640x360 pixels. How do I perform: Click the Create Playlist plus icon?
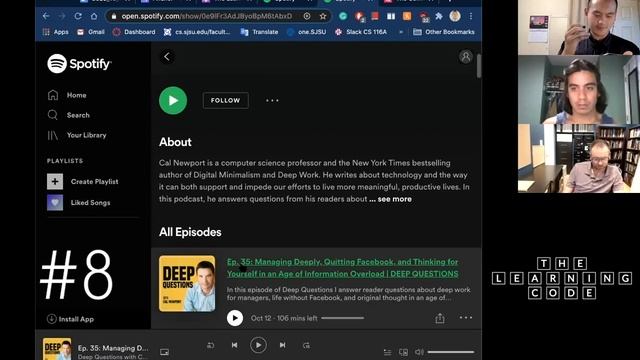tap(55, 181)
